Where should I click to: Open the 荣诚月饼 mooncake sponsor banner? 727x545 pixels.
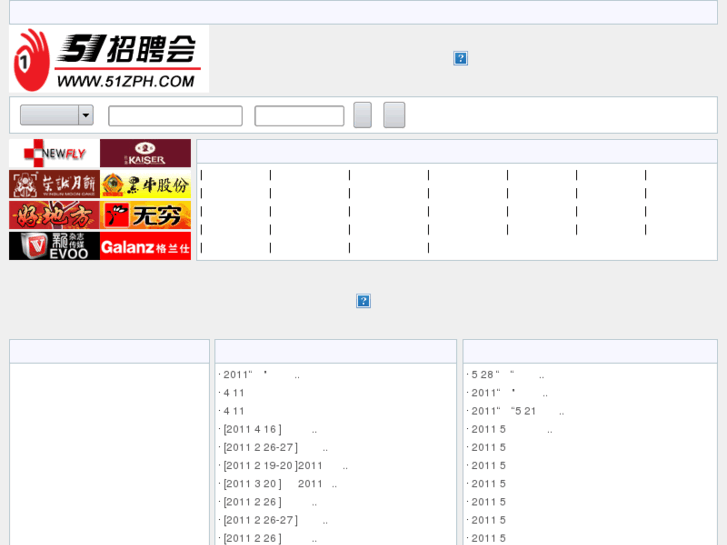tap(54, 184)
